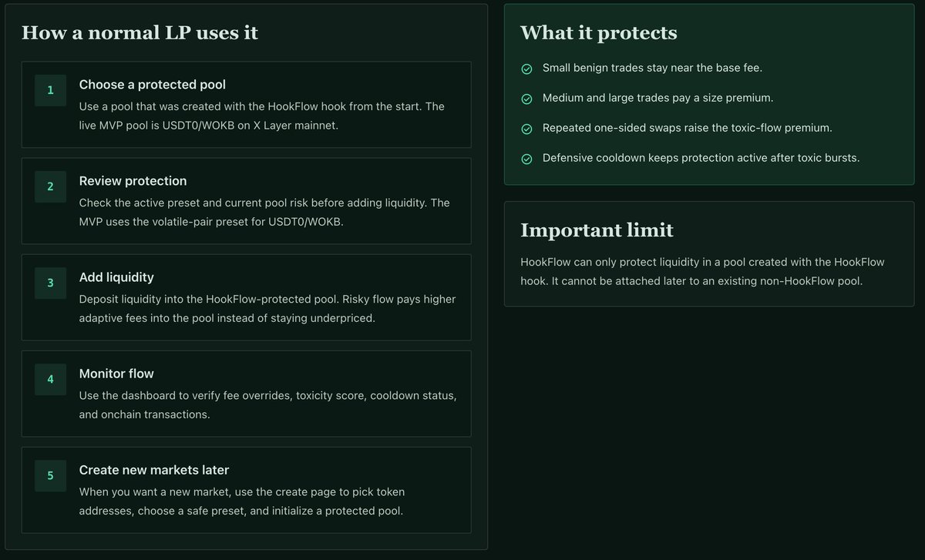Click the step 2 number badge

point(51,186)
